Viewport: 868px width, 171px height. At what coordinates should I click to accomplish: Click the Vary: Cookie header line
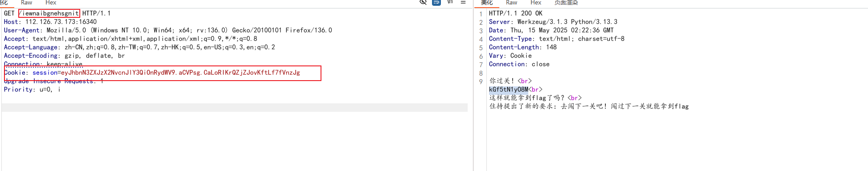pyautogui.click(x=510, y=56)
